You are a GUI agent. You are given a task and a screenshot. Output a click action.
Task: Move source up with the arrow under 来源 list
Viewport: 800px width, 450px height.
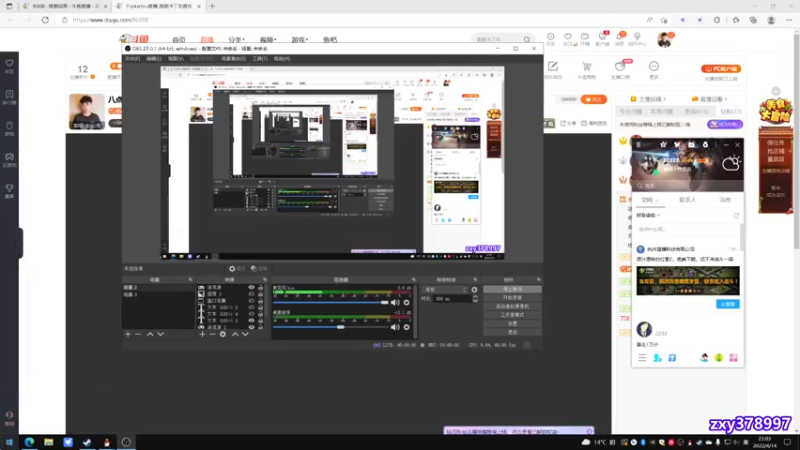(235, 334)
